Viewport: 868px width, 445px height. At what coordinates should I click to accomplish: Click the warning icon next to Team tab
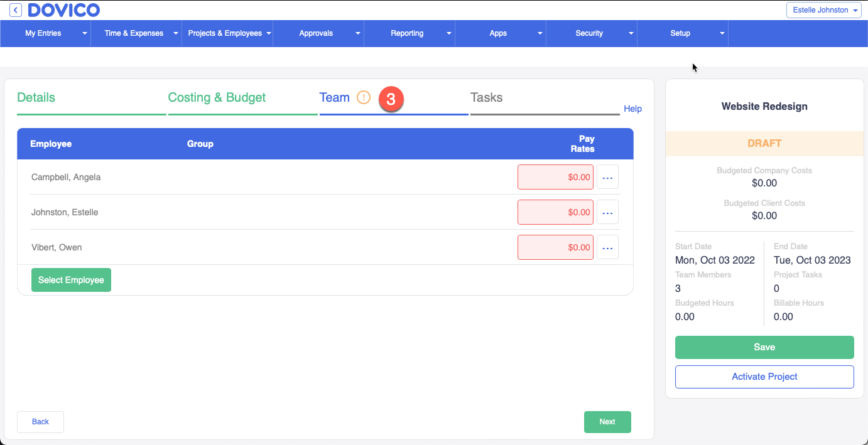point(363,97)
